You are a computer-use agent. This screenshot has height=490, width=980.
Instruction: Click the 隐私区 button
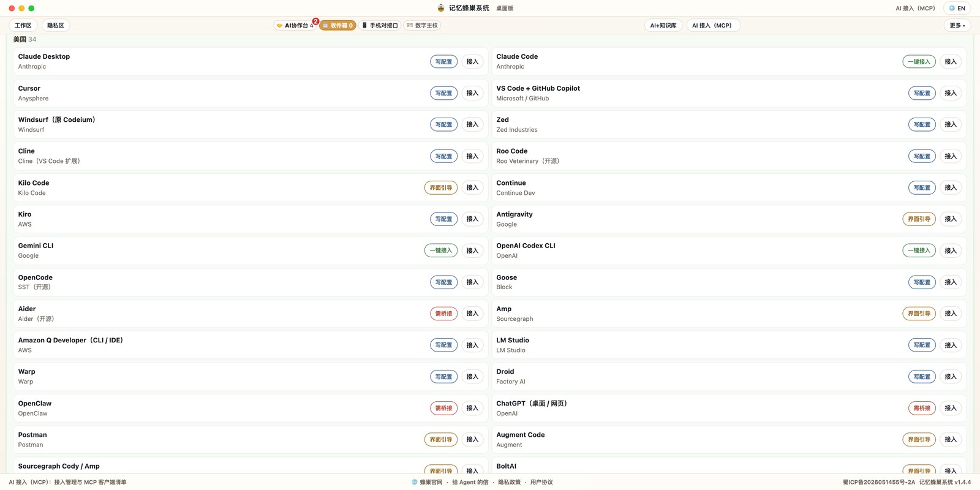point(56,26)
